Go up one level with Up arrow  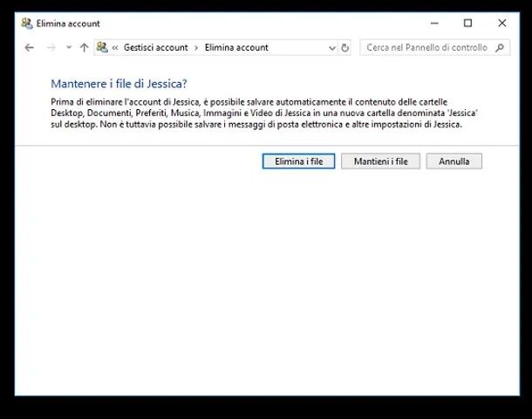(84, 47)
